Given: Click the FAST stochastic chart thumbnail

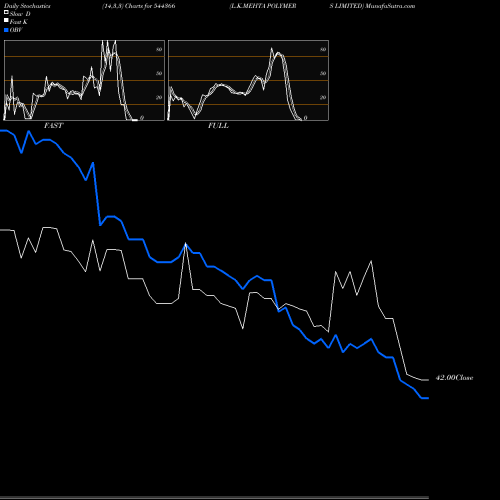Looking at the screenshot, I should [x=84, y=80].
